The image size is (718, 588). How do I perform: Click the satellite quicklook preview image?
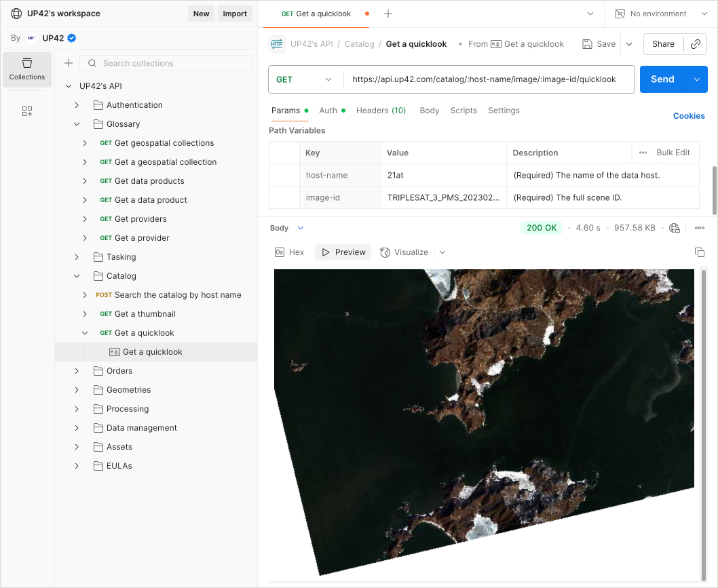pos(484,422)
